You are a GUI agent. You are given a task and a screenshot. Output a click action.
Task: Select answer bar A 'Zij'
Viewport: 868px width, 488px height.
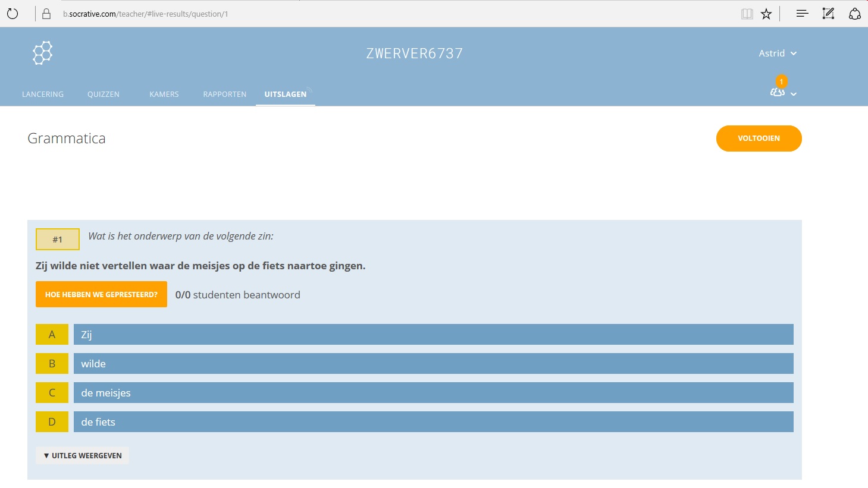point(433,335)
